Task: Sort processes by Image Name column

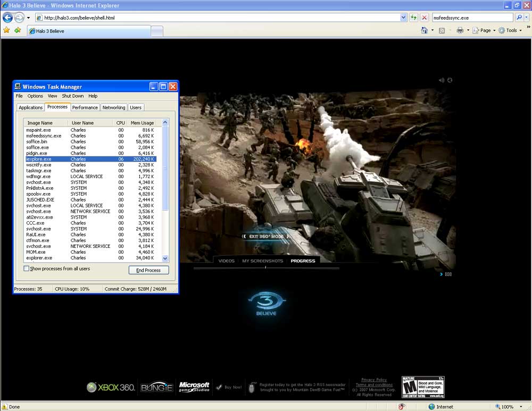Action: [x=46, y=123]
